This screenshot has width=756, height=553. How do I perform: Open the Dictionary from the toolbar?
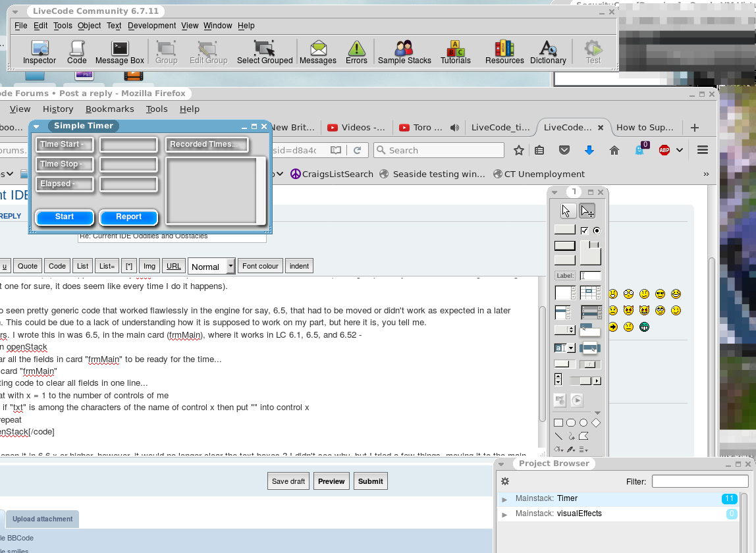(548, 52)
